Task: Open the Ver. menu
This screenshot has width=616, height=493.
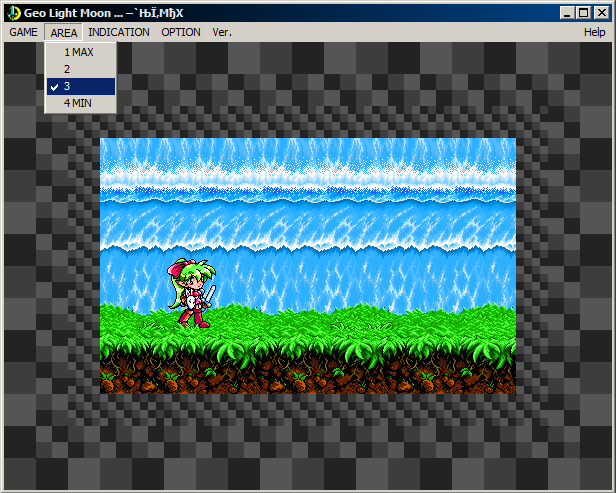Action: (x=222, y=32)
